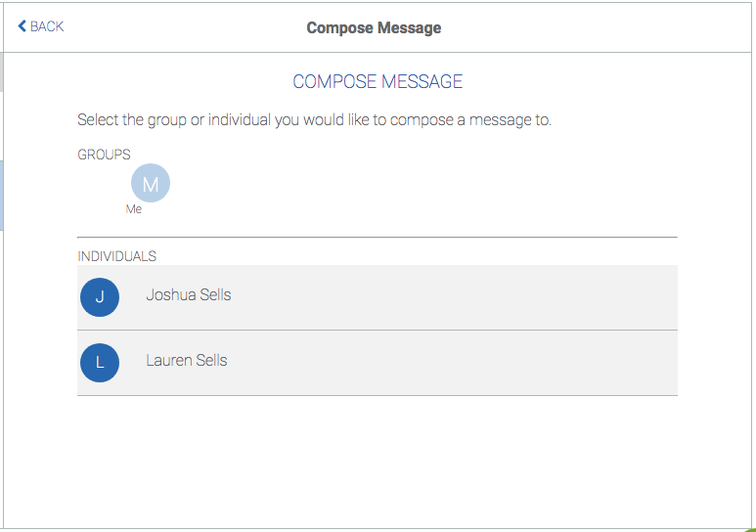This screenshot has height=532, width=756.
Task: Click the bold "Compose Message" header title
Action: (374, 27)
